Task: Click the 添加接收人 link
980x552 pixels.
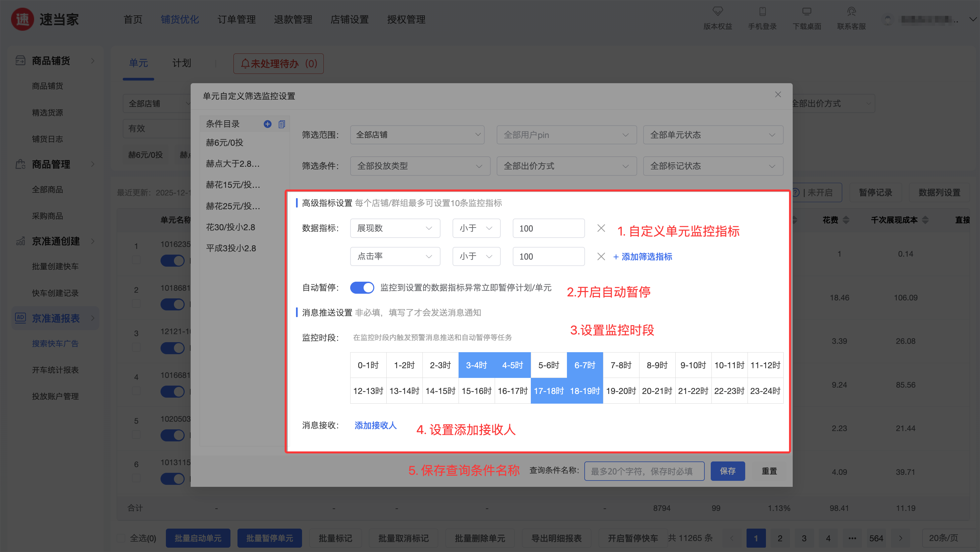Action: pyautogui.click(x=376, y=425)
